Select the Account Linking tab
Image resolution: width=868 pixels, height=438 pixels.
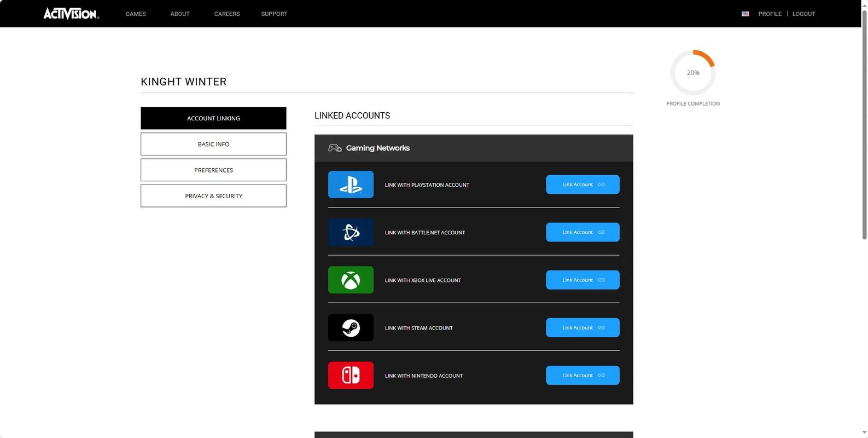click(x=213, y=118)
